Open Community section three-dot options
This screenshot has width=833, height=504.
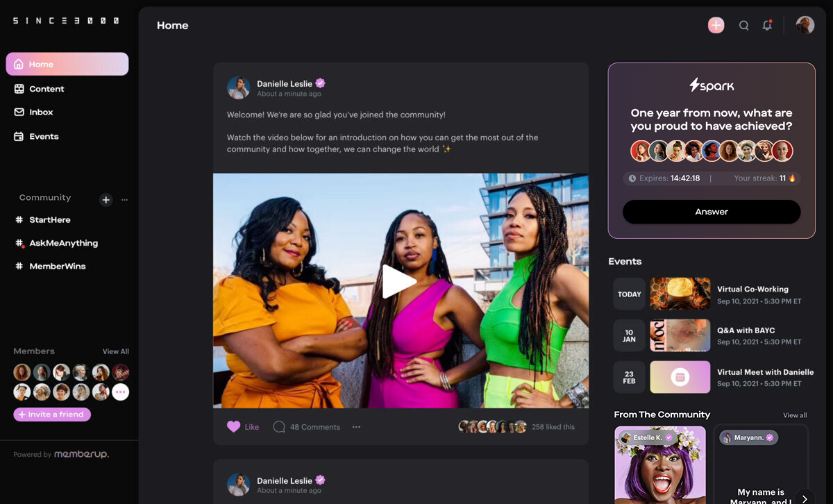coord(125,200)
